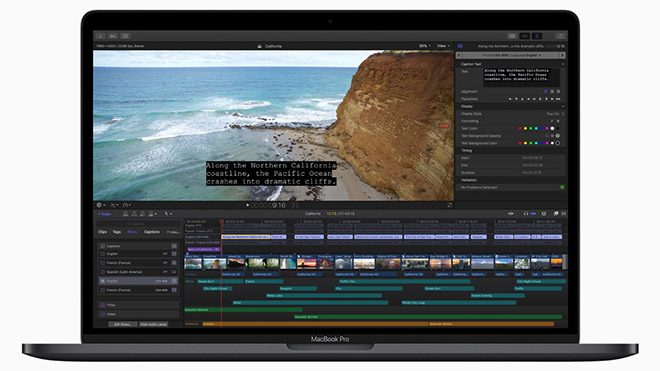Toggle the timeline panel layout button
Viewport: 660px width, 371px height.
tap(524, 36)
